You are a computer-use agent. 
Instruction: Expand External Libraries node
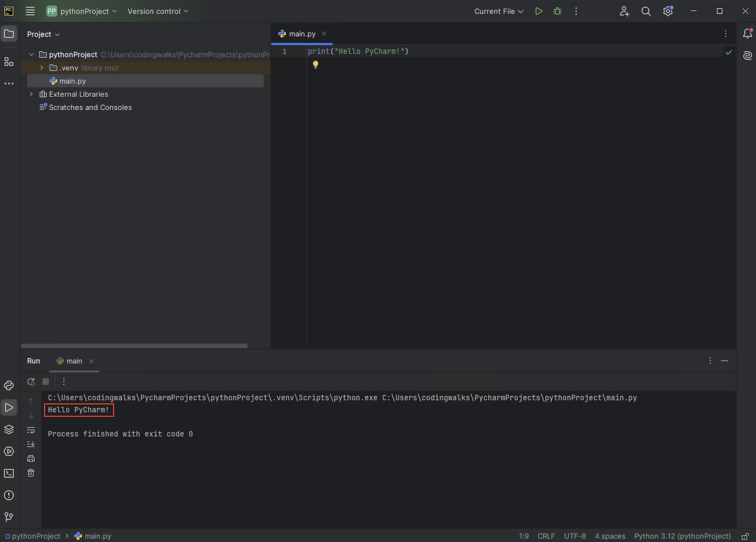click(x=31, y=94)
